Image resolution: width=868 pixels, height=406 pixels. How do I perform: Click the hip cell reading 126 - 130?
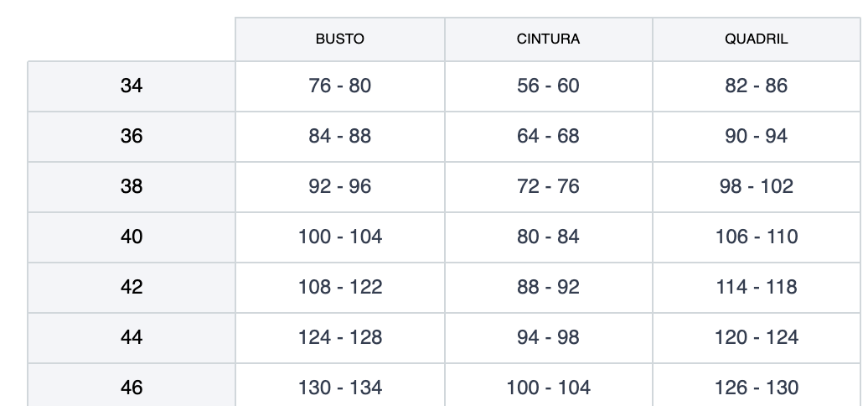756,388
